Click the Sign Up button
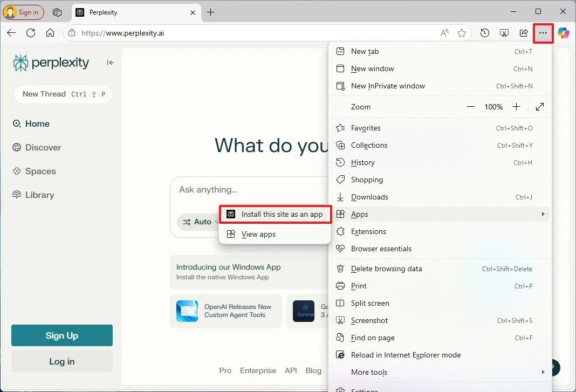Screen dimensions: 576x392 (61, 335)
